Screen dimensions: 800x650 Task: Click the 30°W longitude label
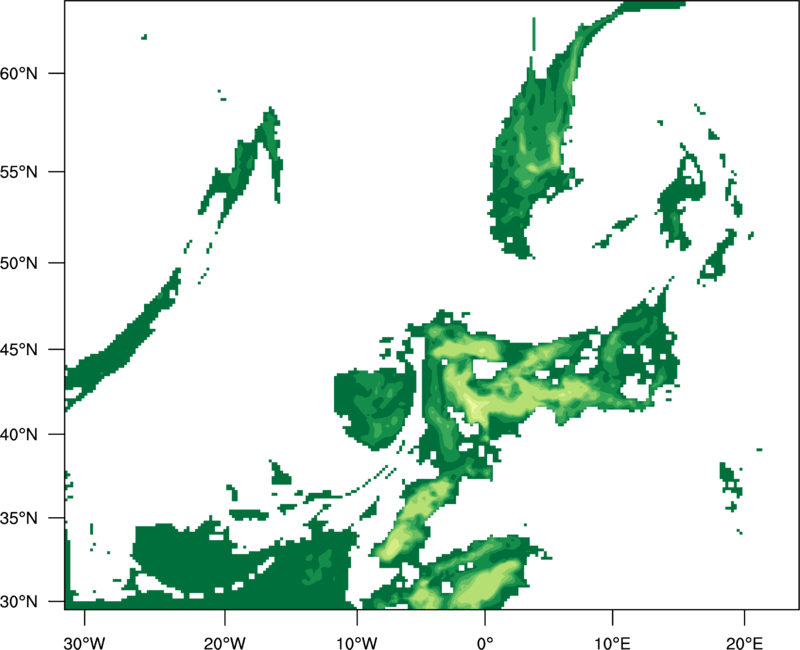click(85, 643)
